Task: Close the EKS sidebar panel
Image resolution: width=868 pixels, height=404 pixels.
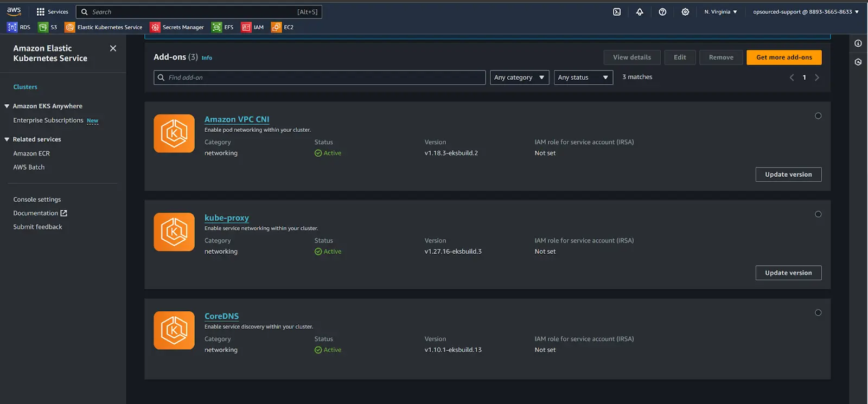Action: (113, 48)
